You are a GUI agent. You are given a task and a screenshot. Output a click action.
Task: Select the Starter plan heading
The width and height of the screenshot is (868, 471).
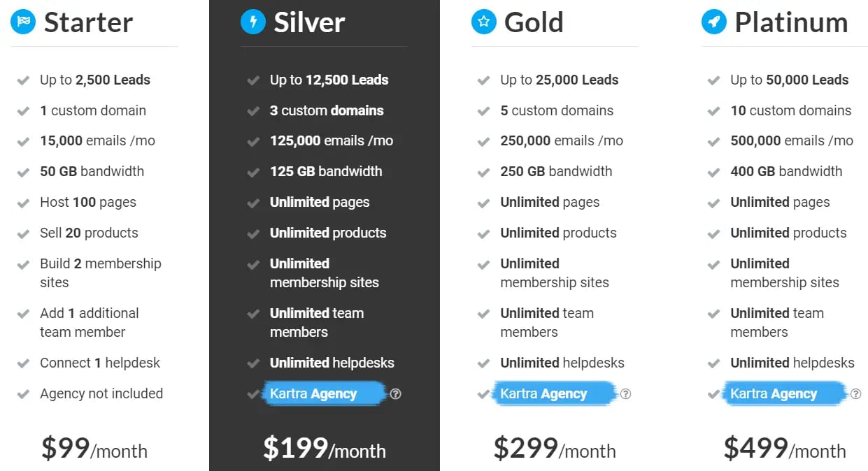[x=88, y=22]
